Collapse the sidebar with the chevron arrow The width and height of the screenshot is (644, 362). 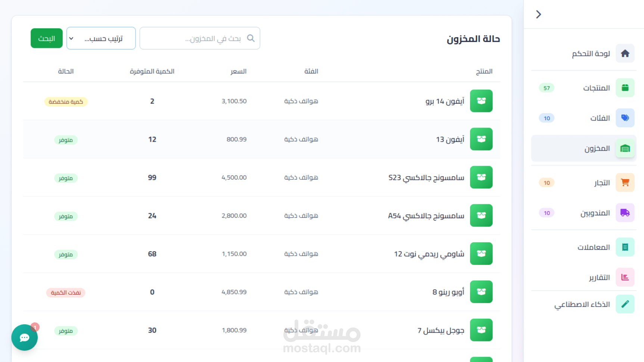[538, 14]
